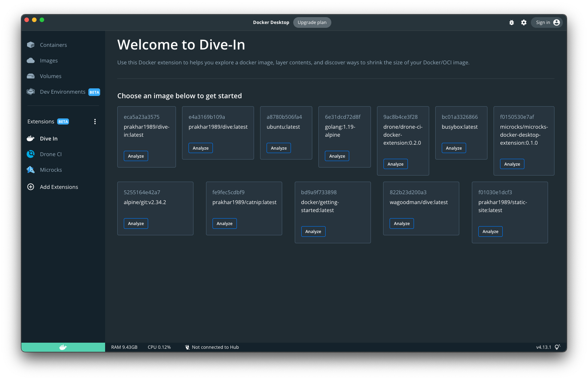Click the Volumes drive icon

[31, 76]
